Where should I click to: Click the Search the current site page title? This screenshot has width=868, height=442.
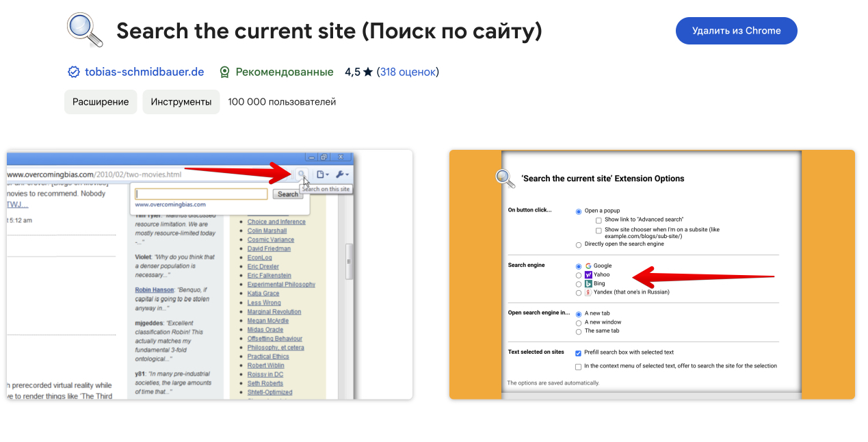(329, 31)
